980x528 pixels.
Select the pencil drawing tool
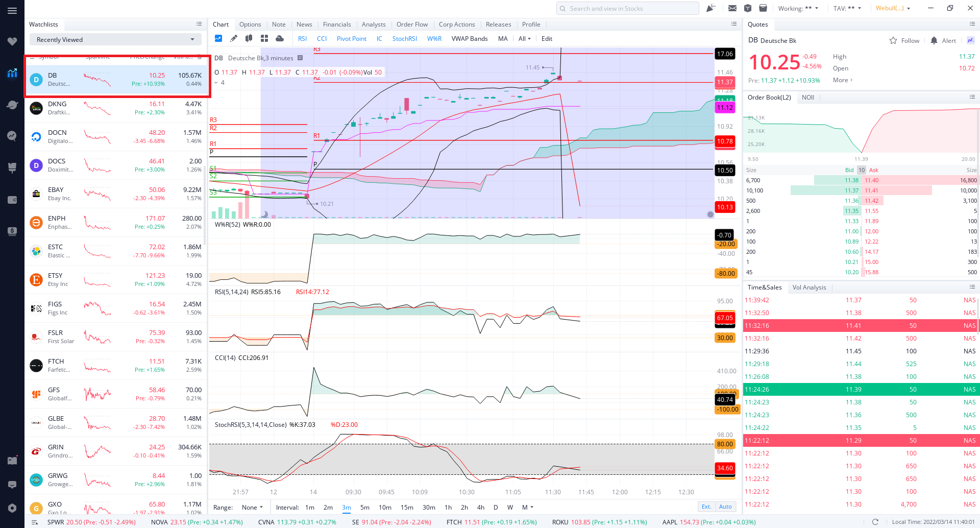[234, 38]
